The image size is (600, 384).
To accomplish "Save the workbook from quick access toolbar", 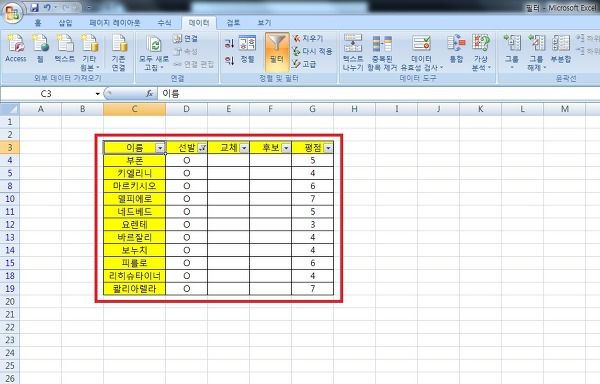I will pyautogui.click(x=34, y=7).
